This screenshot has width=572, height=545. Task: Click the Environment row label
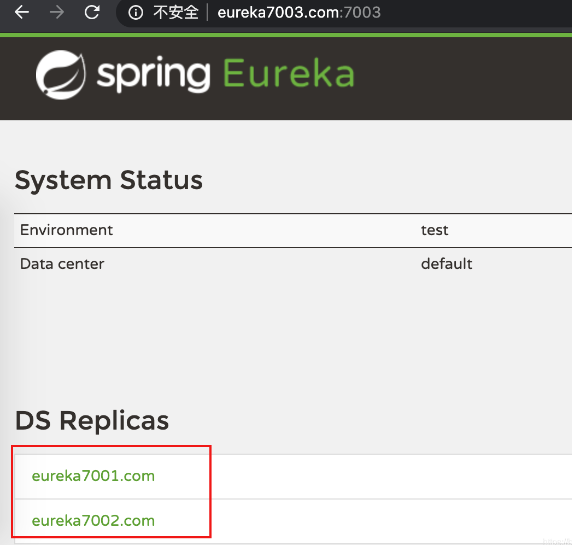coord(66,230)
